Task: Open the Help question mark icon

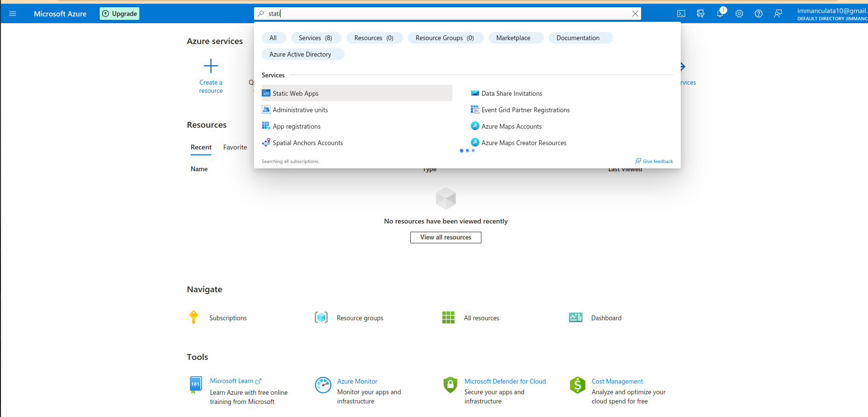Action: 759,14
